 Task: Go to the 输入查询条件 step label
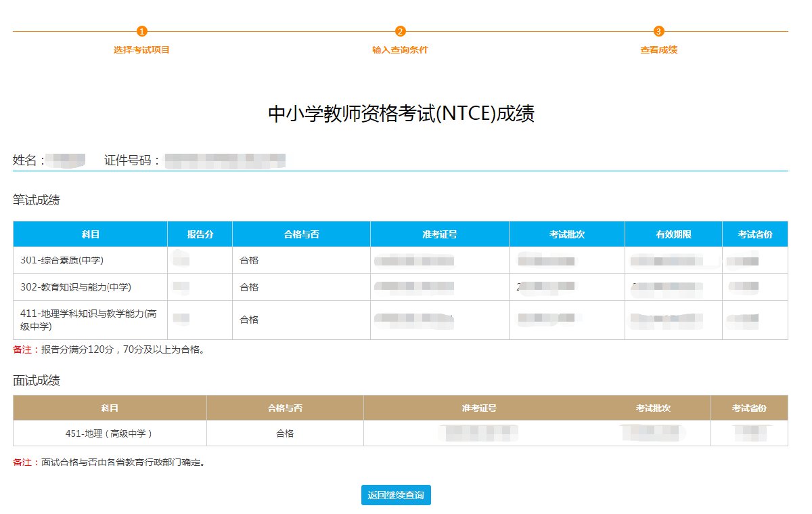pyautogui.click(x=400, y=50)
